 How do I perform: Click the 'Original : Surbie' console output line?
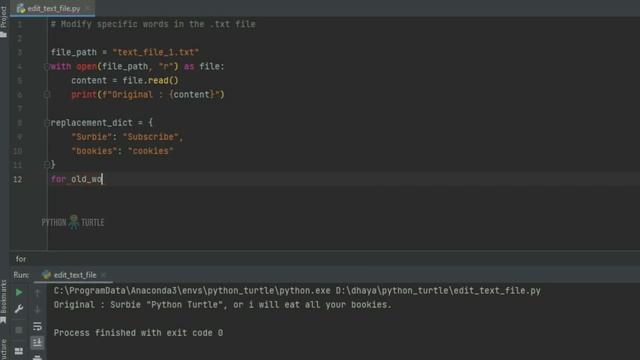click(222, 305)
